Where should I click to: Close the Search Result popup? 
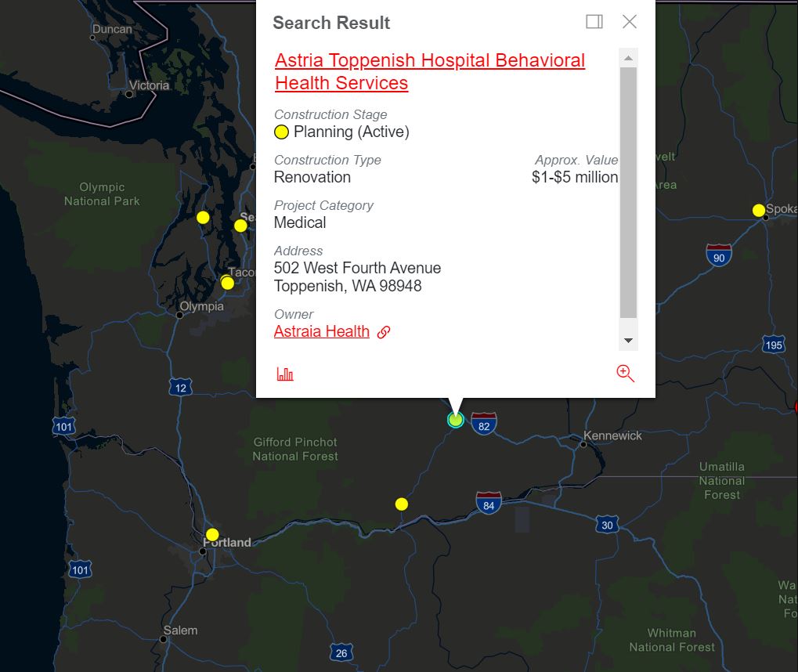coord(630,22)
